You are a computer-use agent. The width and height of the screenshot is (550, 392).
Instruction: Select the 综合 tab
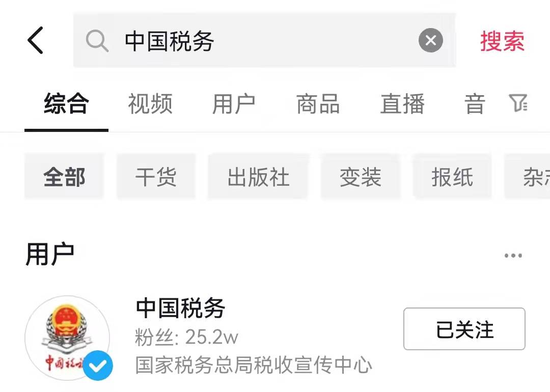(66, 104)
